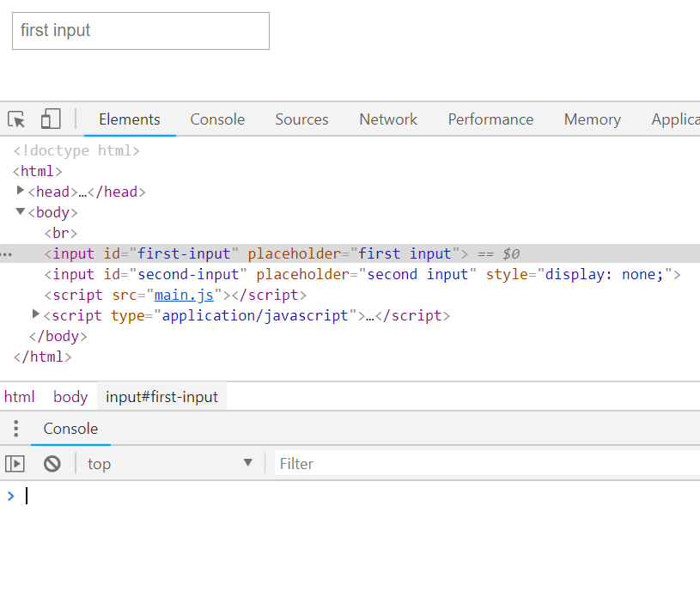Open the Memory tab

click(x=592, y=119)
